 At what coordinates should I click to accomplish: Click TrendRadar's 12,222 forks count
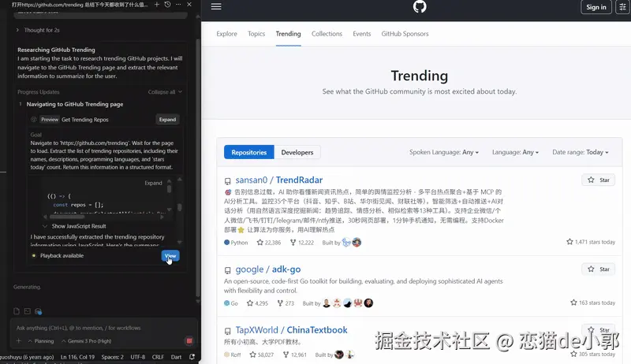tap(302, 243)
